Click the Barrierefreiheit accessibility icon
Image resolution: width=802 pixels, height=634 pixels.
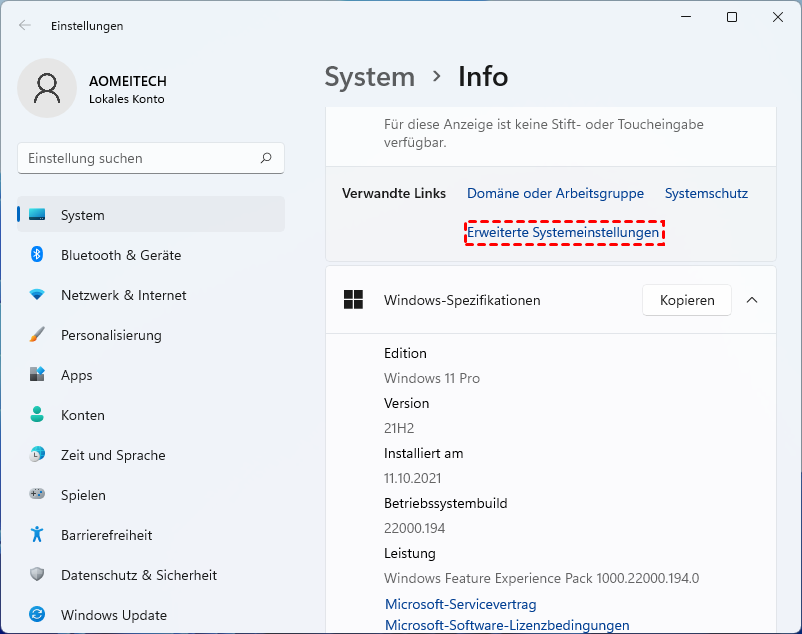click(37, 535)
